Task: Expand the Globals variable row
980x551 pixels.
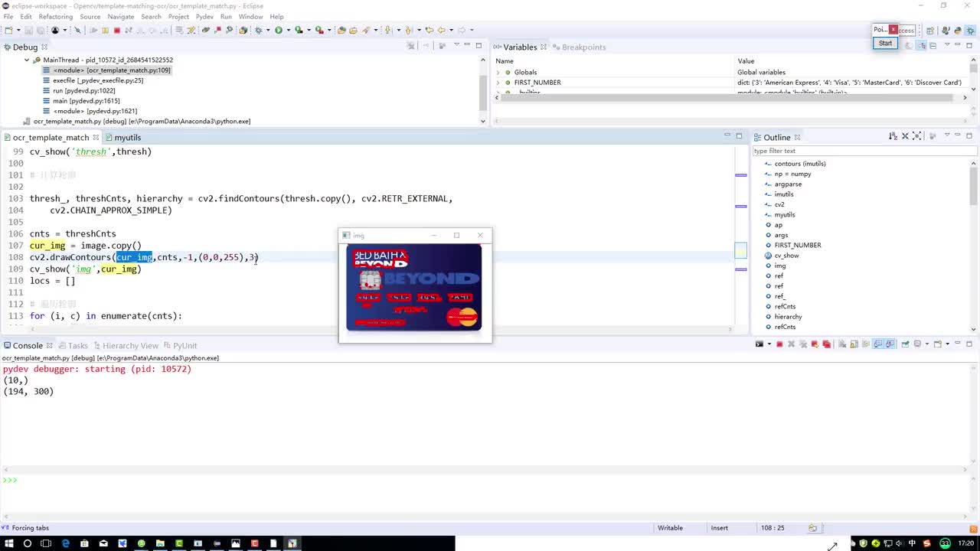Action: point(498,72)
